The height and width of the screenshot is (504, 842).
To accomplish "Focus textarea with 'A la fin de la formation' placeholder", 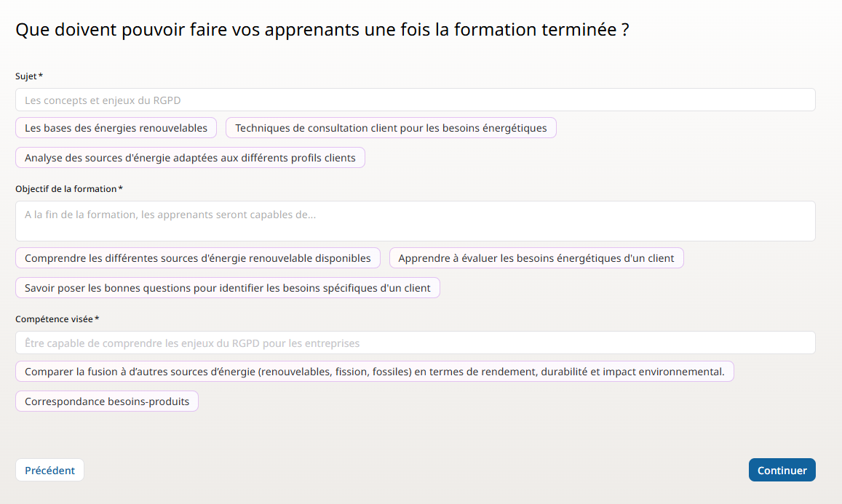I will tap(415, 221).
